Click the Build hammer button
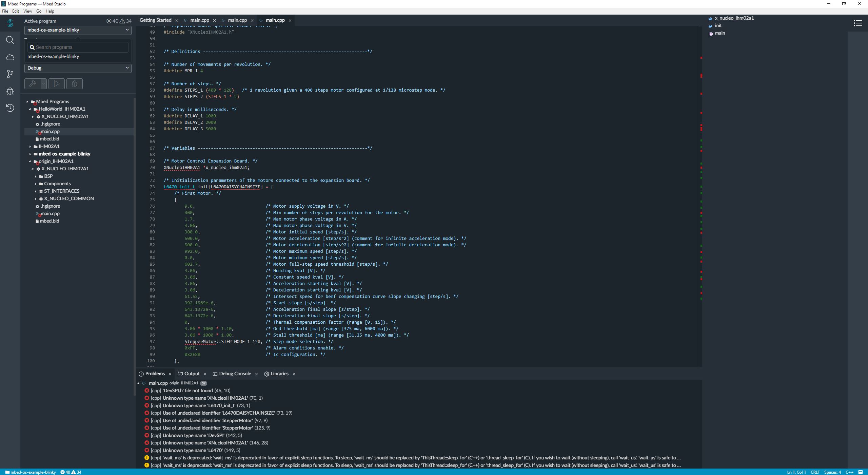The height and width of the screenshot is (475, 868). click(33, 84)
